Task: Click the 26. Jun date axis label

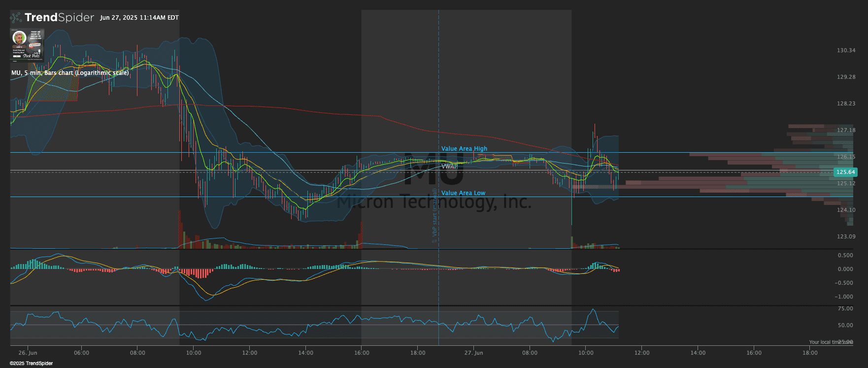Action: pyautogui.click(x=28, y=353)
